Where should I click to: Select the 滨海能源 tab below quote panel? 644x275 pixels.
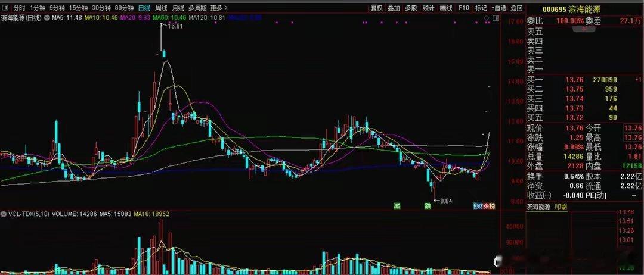coord(539,206)
